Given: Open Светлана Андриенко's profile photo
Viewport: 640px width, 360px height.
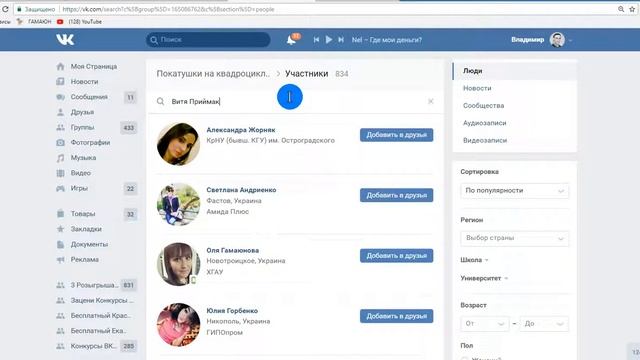Looking at the screenshot, I should point(178,204).
